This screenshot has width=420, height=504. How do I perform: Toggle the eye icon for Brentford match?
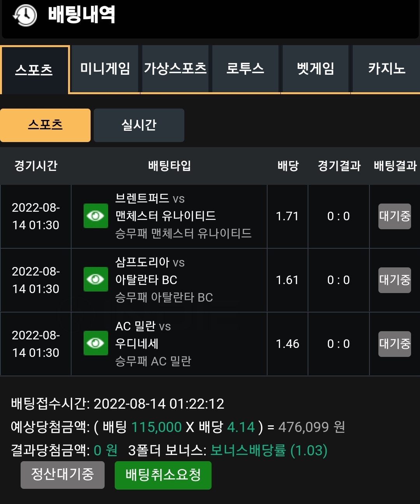click(x=96, y=216)
